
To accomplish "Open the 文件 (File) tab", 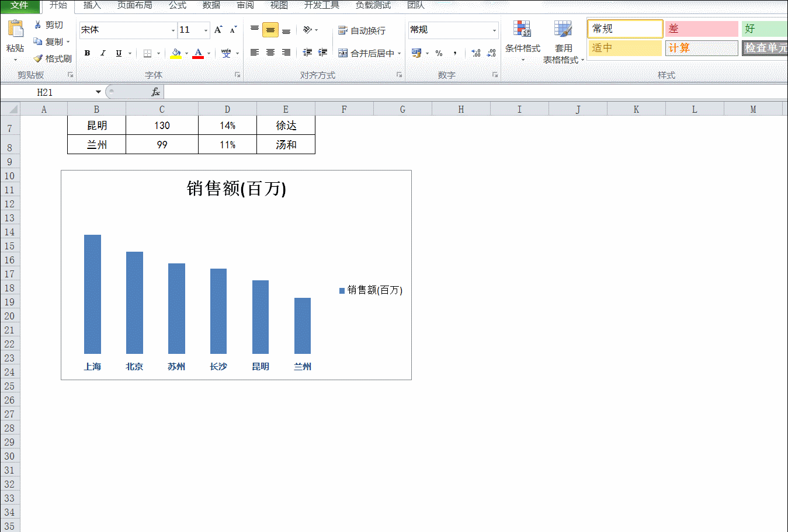I will pos(19,5).
